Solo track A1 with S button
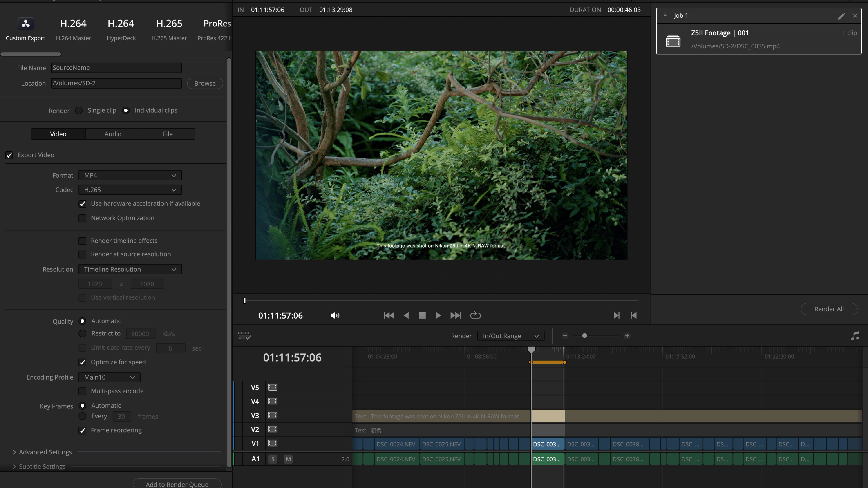This screenshot has height=488, width=868. (273, 459)
